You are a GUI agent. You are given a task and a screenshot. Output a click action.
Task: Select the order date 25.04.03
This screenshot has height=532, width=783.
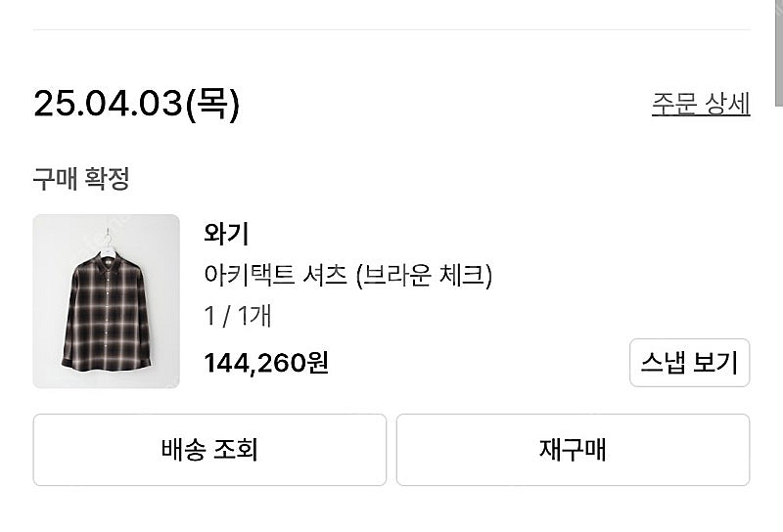pyautogui.click(x=108, y=103)
